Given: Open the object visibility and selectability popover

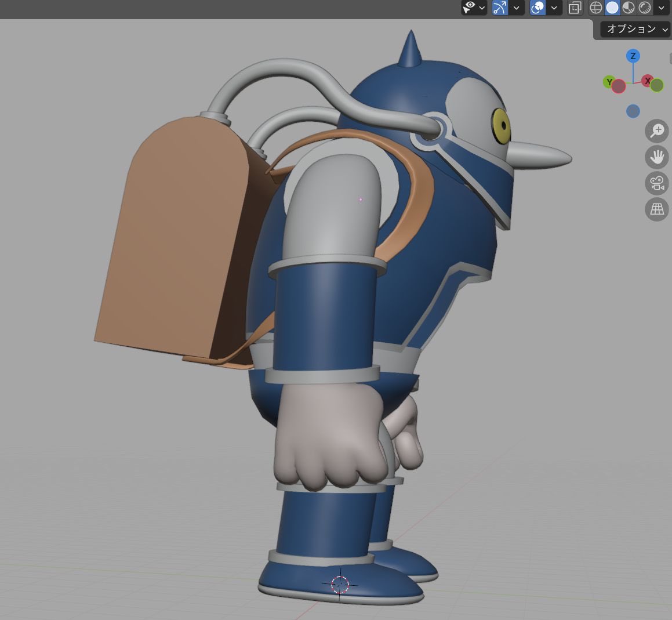Looking at the screenshot, I should 474,8.
